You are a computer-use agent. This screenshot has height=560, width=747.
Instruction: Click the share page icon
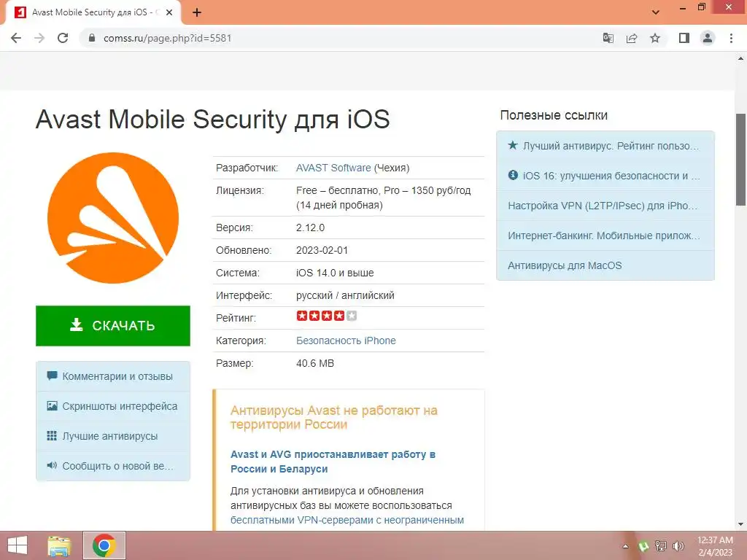(x=632, y=38)
